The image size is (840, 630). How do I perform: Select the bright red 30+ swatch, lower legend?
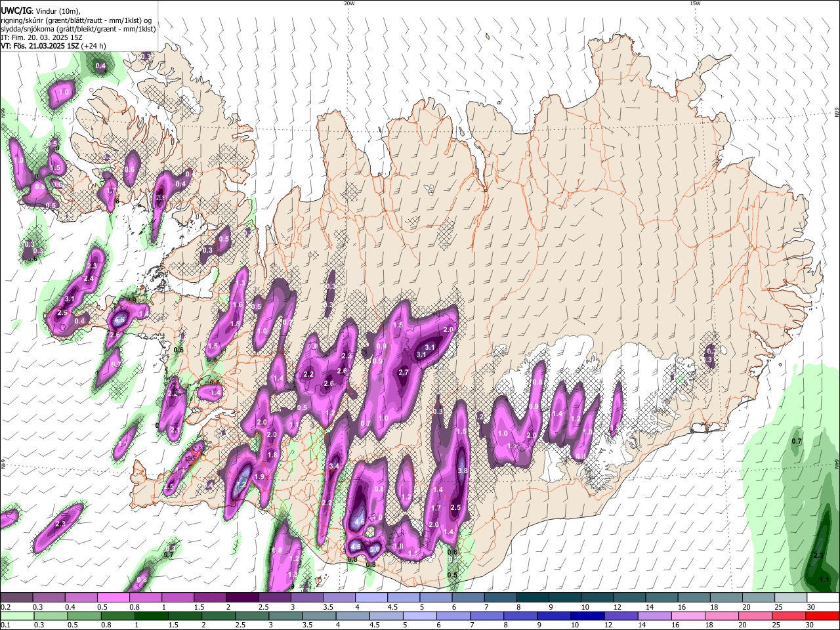tap(822, 616)
